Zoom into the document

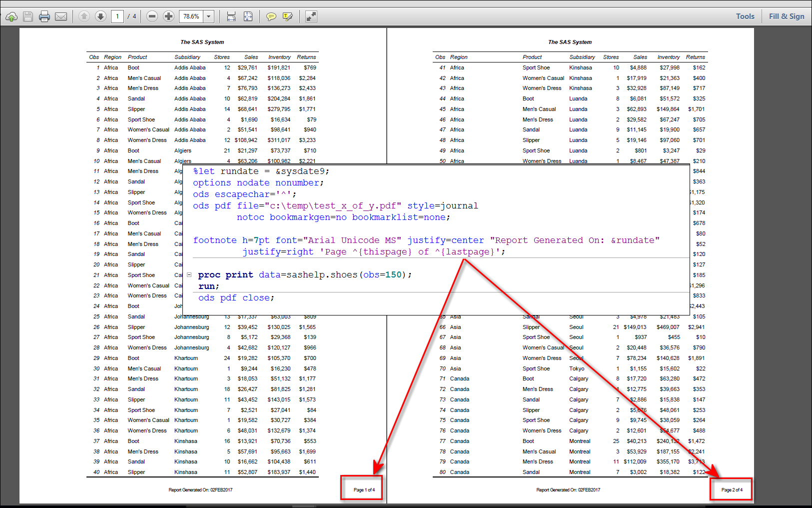(168, 16)
